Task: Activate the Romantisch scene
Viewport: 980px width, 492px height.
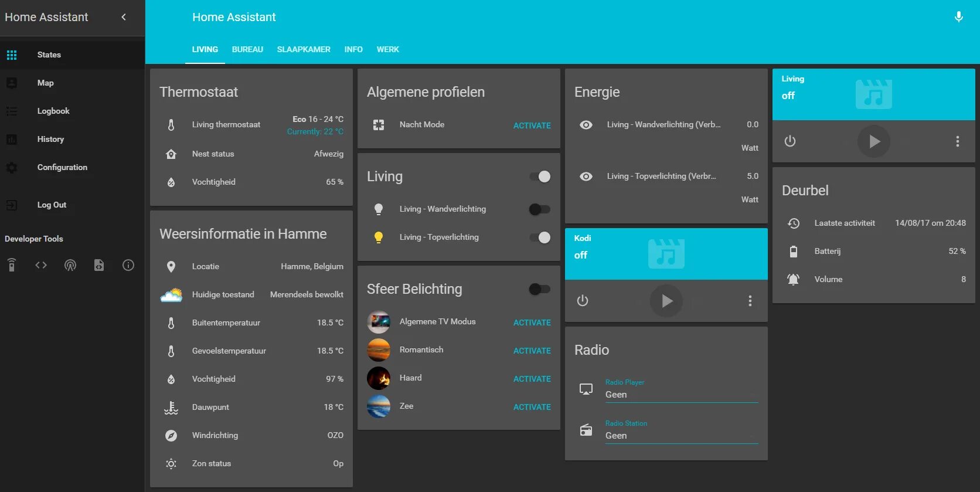Action: tap(532, 351)
